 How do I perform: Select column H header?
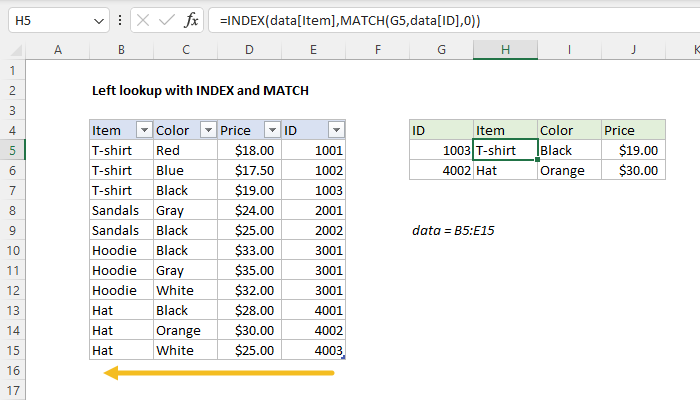click(x=505, y=50)
